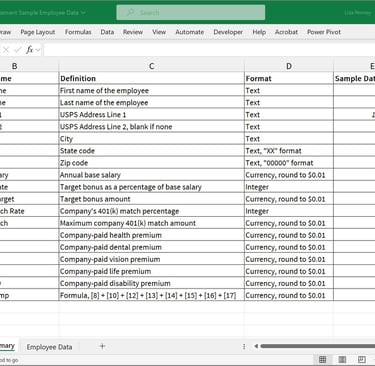
Task: Open the Acrobat ribbon tab
Action: [x=286, y=32]
